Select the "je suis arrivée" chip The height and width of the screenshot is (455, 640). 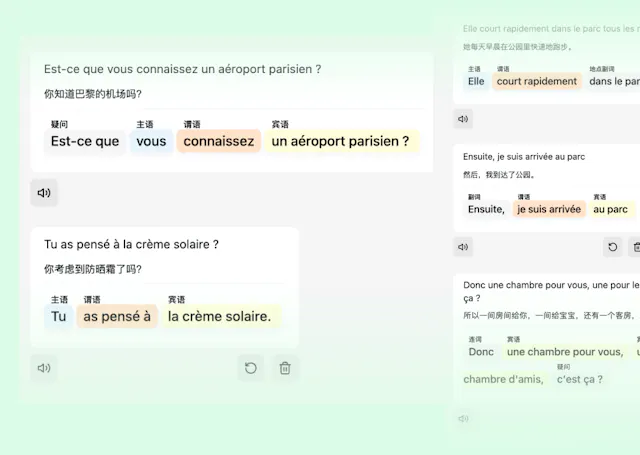click(548, 209)
